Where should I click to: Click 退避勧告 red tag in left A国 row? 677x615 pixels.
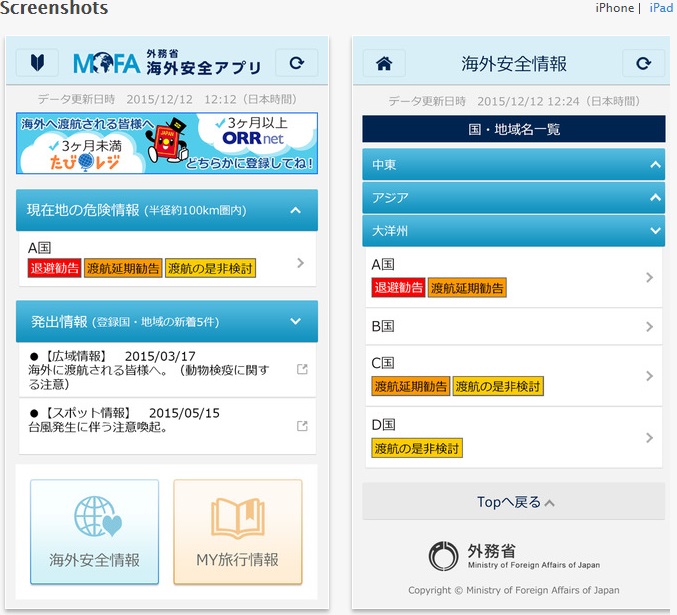pos(54,268)
